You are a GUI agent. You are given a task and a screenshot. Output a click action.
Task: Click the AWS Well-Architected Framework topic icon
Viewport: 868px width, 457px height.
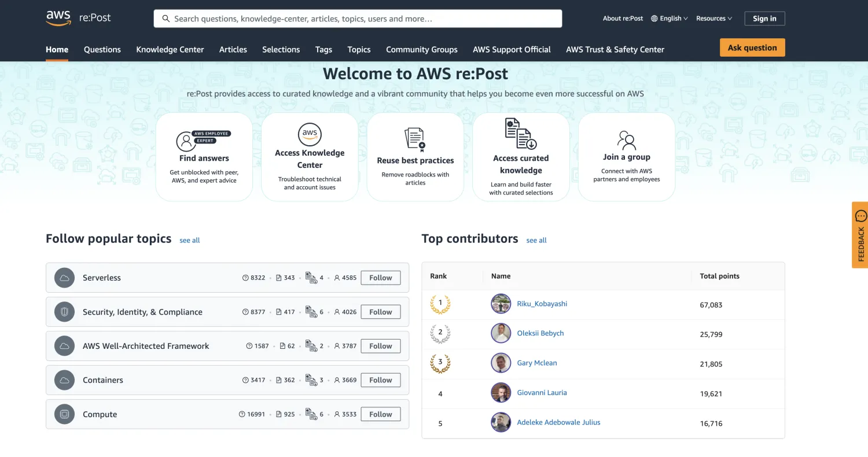pyautogui.click(x=64, y=346)
